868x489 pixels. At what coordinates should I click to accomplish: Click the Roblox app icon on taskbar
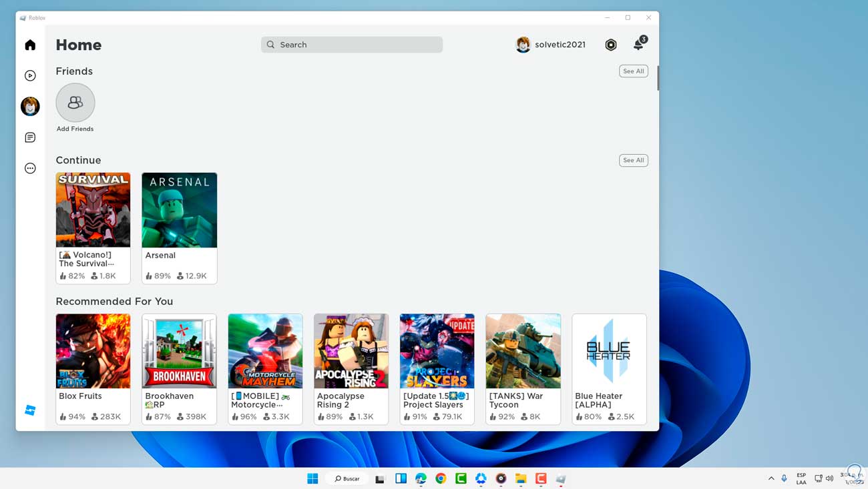click(561, 478)
